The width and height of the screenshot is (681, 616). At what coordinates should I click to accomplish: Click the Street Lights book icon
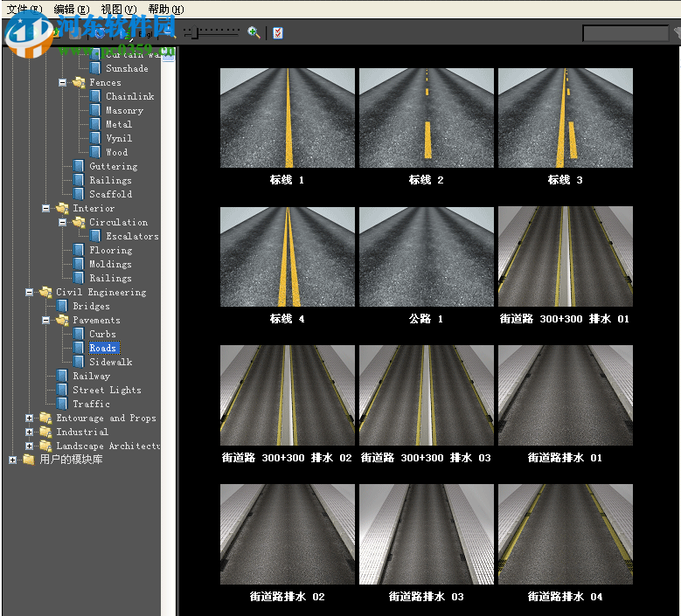[x=62, y=390]
